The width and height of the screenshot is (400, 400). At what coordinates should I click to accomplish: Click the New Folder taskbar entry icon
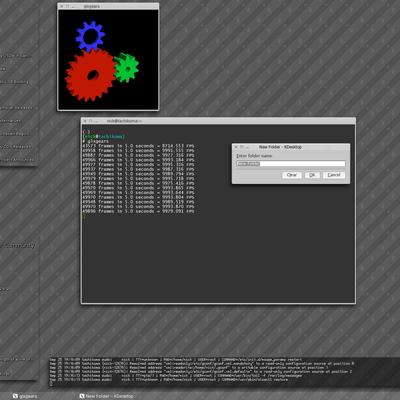click(x=82, y=396)
